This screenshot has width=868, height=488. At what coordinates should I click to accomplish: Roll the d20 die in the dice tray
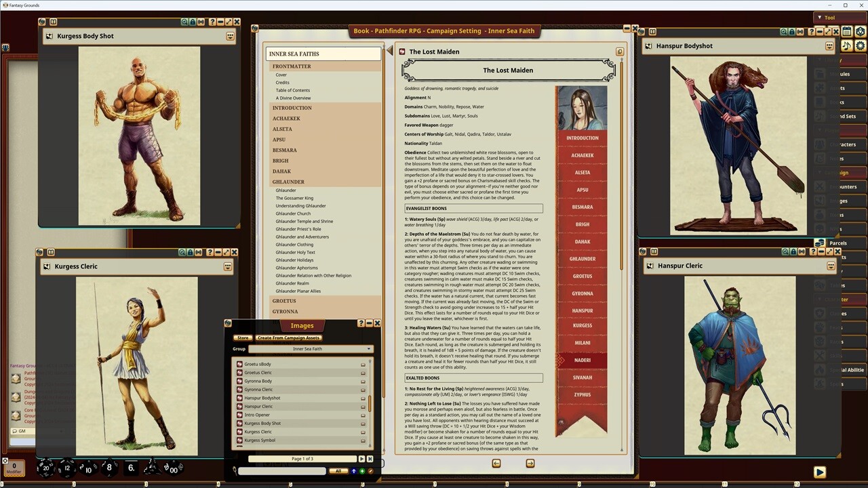click(45, 468)
